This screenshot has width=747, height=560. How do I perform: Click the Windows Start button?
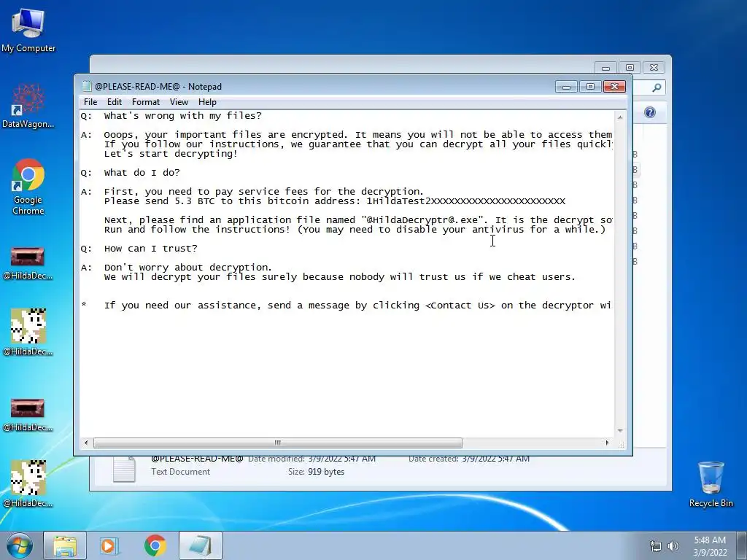tap(19, 545)
